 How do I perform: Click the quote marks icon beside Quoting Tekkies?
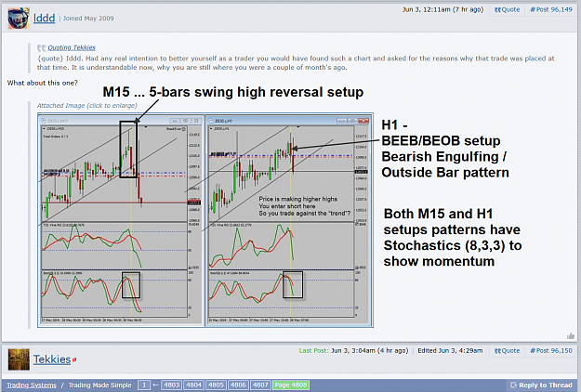tap(41, 47)
